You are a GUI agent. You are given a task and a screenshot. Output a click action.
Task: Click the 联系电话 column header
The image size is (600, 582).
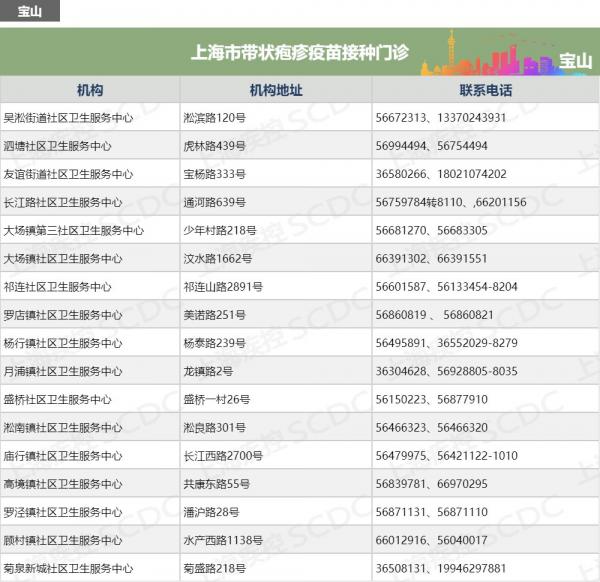click(x=486, y=90)
